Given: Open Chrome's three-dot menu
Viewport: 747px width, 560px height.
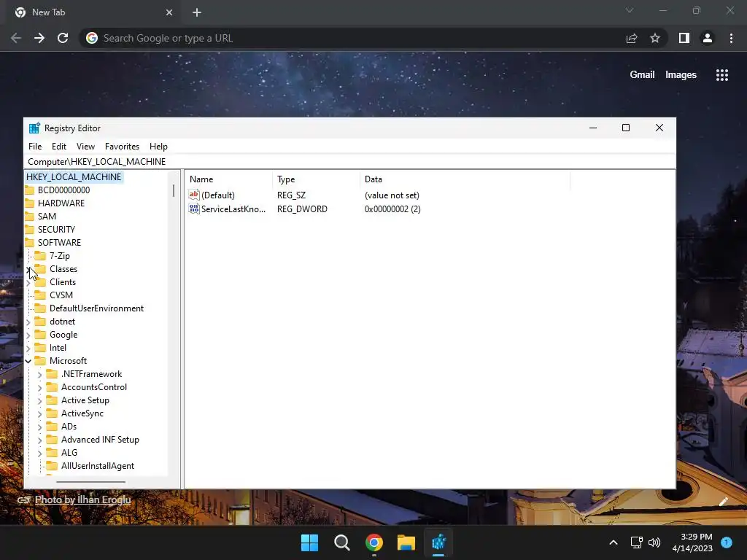Looking at the screenshot, I should (x=731, y=38).
